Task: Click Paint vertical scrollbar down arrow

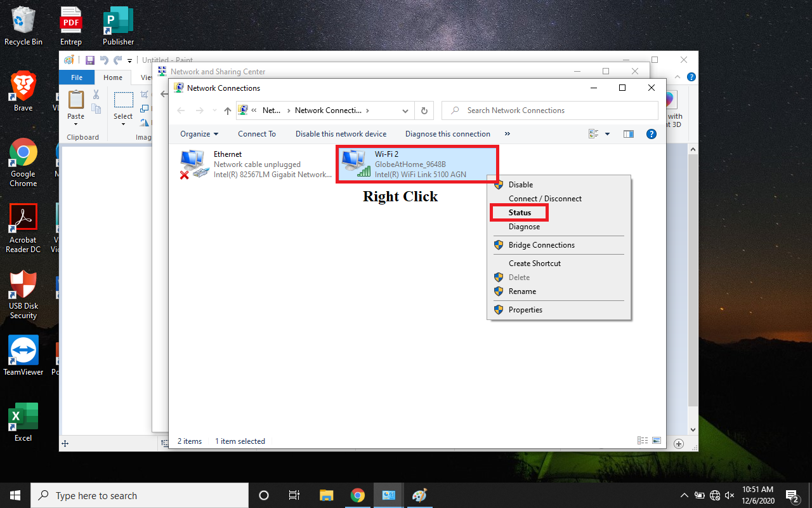Action: point(693,430)
